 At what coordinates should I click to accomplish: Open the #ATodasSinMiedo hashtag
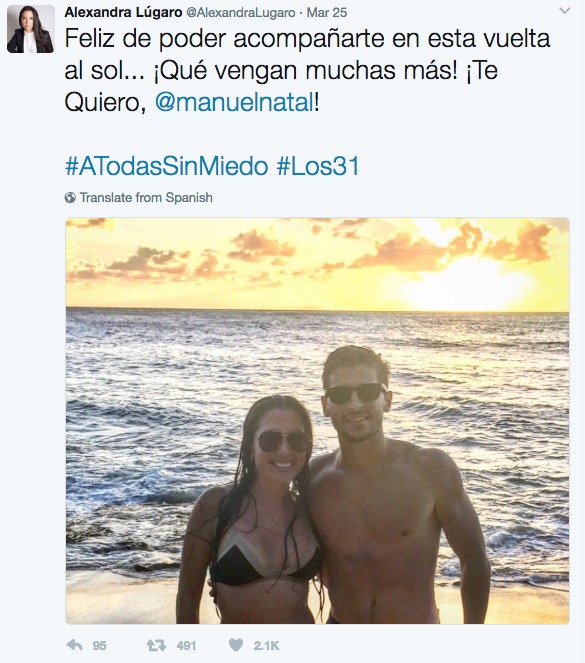pos(167,166)
